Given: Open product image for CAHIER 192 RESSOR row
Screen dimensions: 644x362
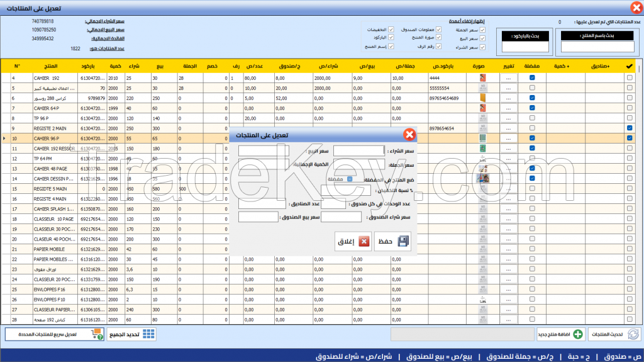Looking at the screenshot, I should pos(482,149).
